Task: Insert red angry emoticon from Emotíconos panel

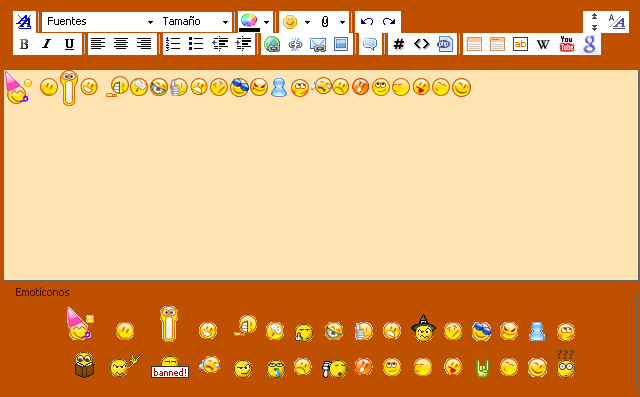Action: click(x=363, y=366)
